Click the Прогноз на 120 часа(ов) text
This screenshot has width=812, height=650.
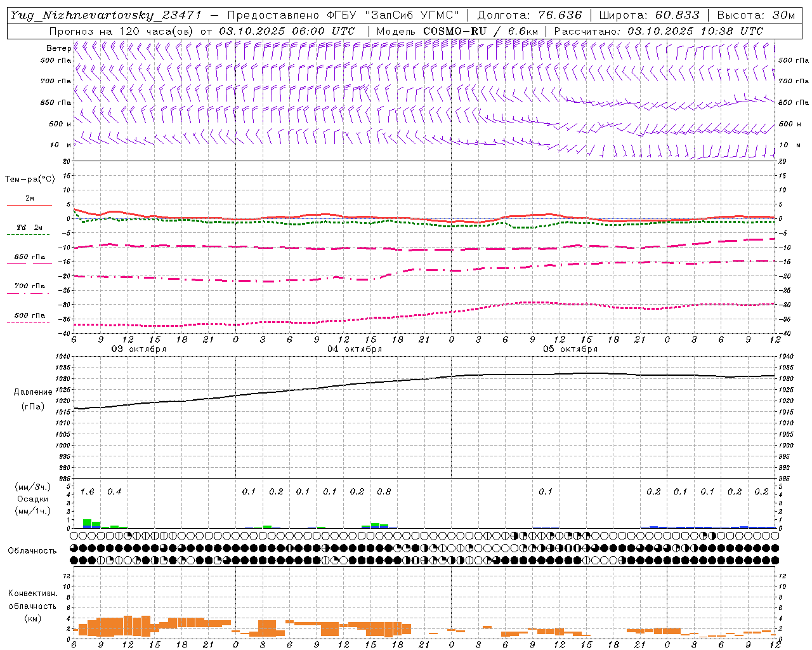pos(122,31)
